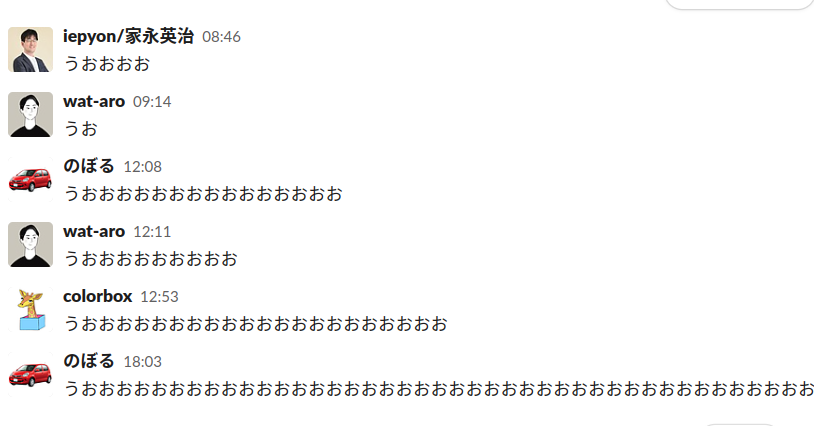This screenshot has width=814, height=426.
Task: Click wat-aro's avatar at 12:11
Action: click(x=30, y=244)
